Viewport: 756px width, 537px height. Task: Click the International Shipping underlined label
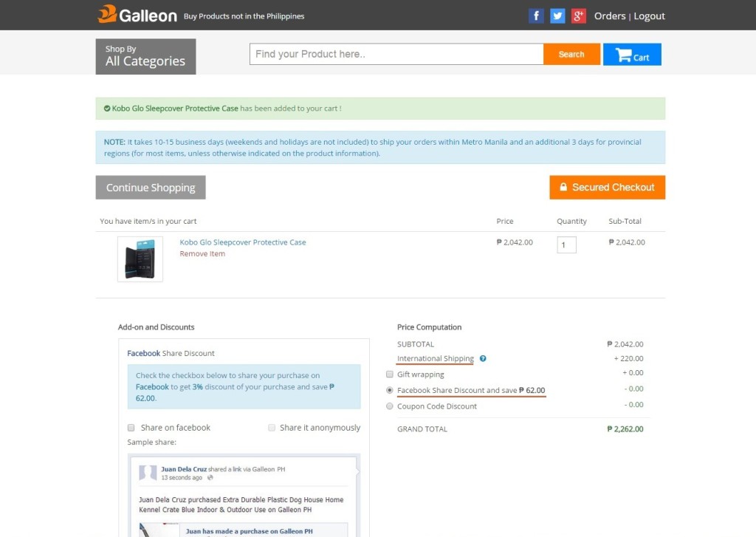click(x=436, y=358)
